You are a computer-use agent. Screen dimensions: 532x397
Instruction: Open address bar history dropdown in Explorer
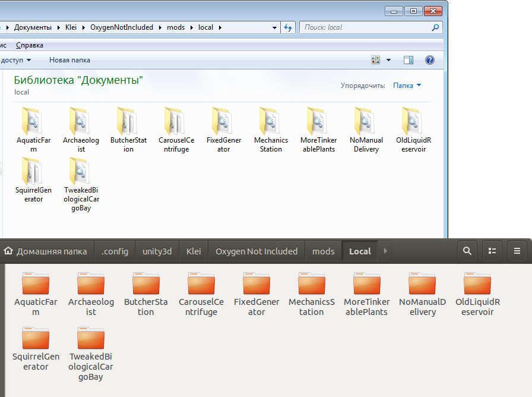274,27
